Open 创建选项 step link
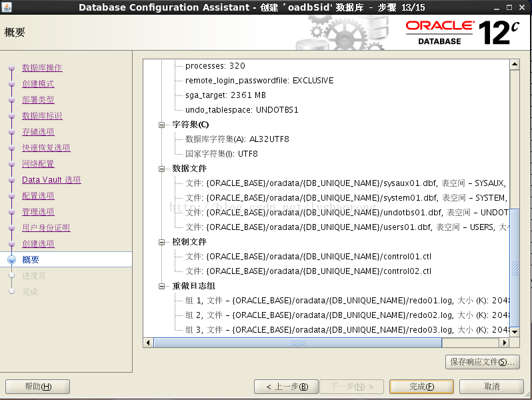The height and width of the screenshot is (400, 532). point(38,243)
